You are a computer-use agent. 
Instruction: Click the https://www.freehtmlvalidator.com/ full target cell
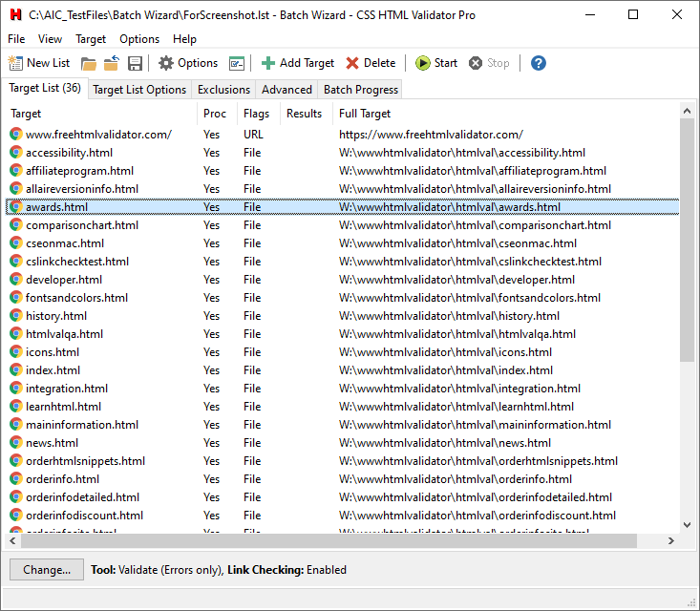point(431,134)
